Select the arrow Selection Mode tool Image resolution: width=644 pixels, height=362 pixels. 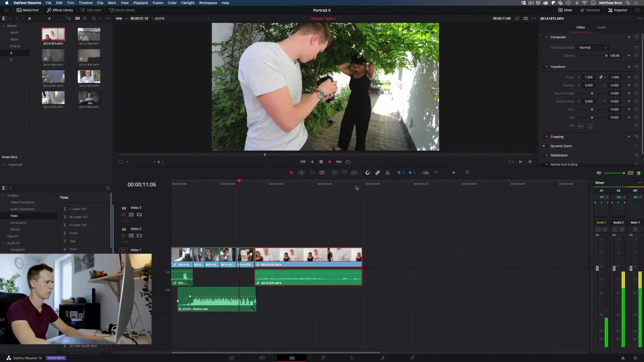[291, 173]
